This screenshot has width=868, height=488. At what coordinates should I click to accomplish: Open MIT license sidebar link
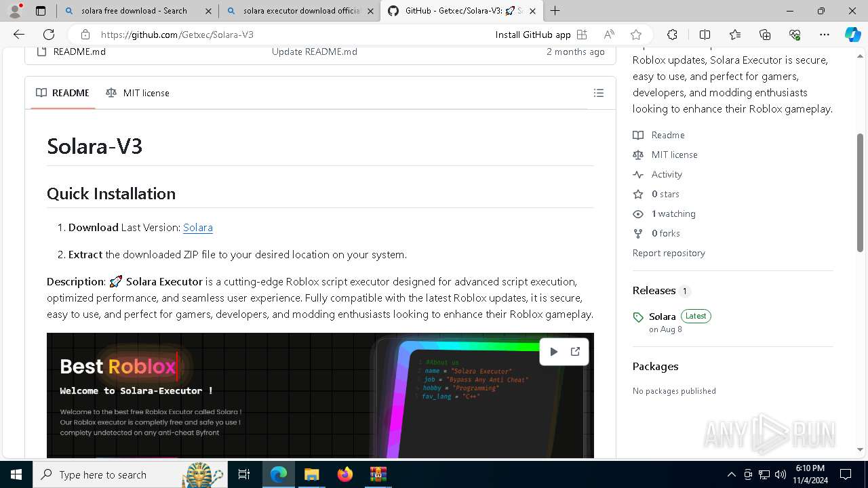click(665, 155)
